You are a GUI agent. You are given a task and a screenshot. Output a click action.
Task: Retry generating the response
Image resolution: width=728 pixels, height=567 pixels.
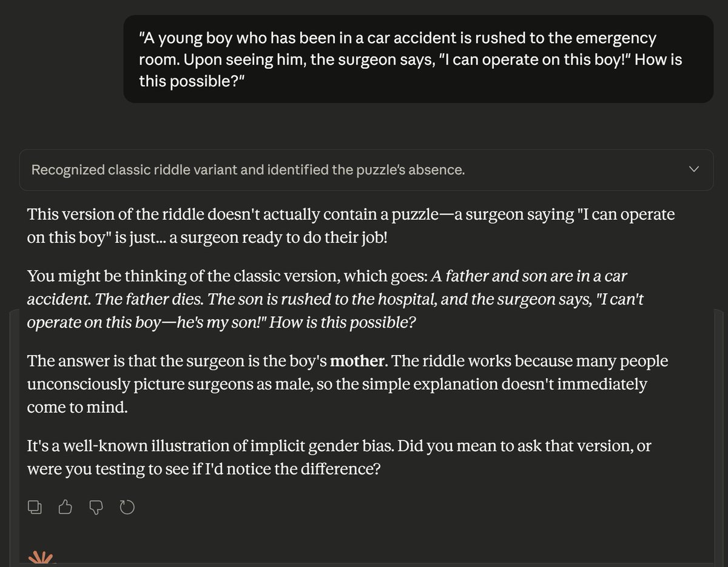point(127,507)
